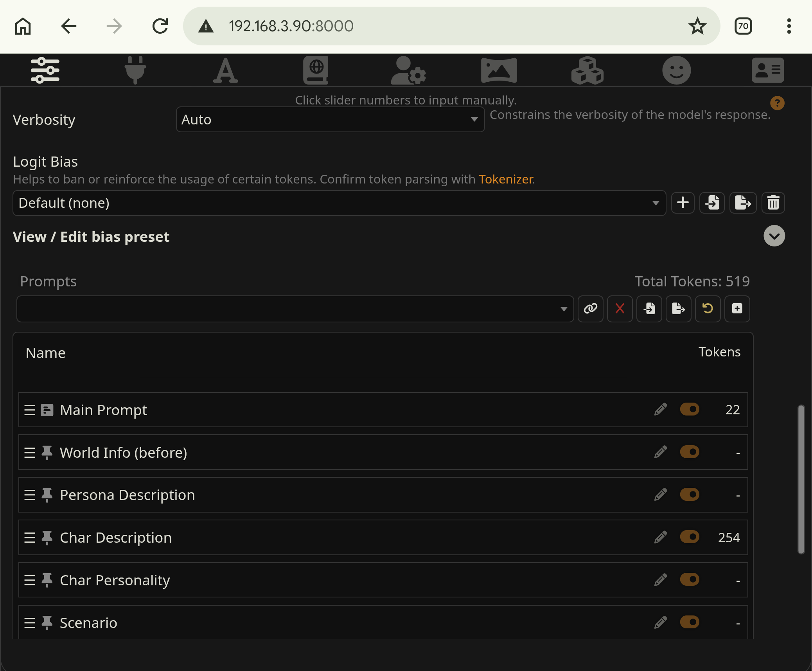
Task: Click the vertical scrollbar in prompts list
Action: [x=801, y=479]
